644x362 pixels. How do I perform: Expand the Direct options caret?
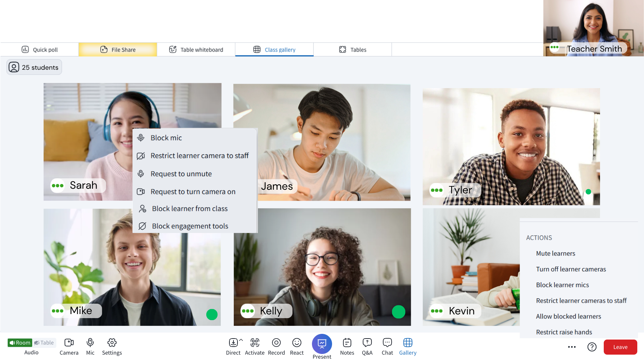pos(241,340)
